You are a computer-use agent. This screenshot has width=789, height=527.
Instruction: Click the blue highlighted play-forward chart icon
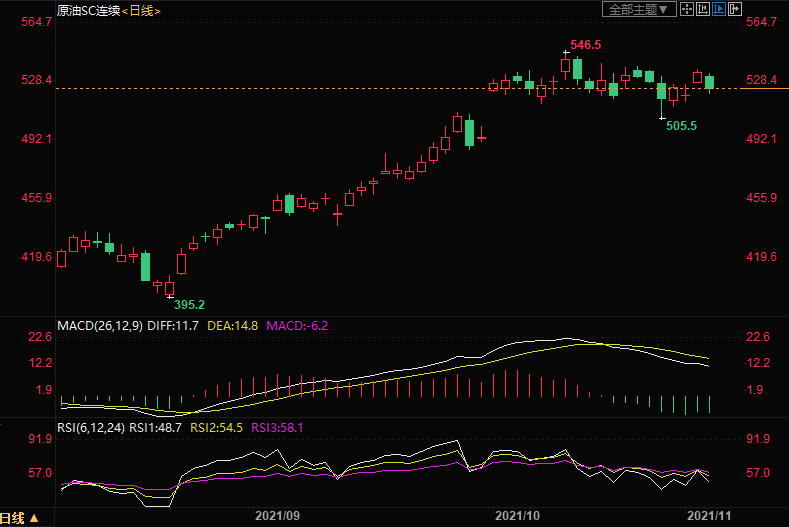[719, 9]
